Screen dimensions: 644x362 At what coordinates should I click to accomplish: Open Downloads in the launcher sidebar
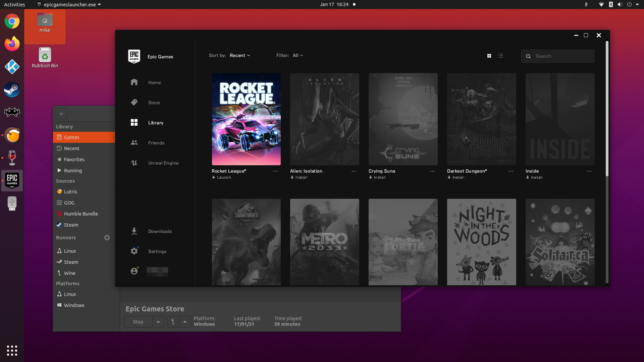coord(160,231)
